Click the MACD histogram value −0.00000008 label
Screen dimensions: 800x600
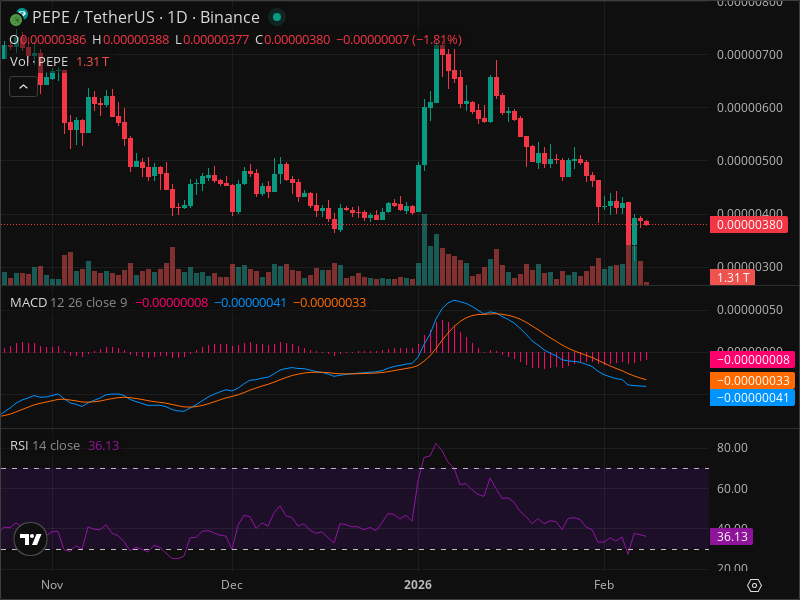click(x=752, y=360)
